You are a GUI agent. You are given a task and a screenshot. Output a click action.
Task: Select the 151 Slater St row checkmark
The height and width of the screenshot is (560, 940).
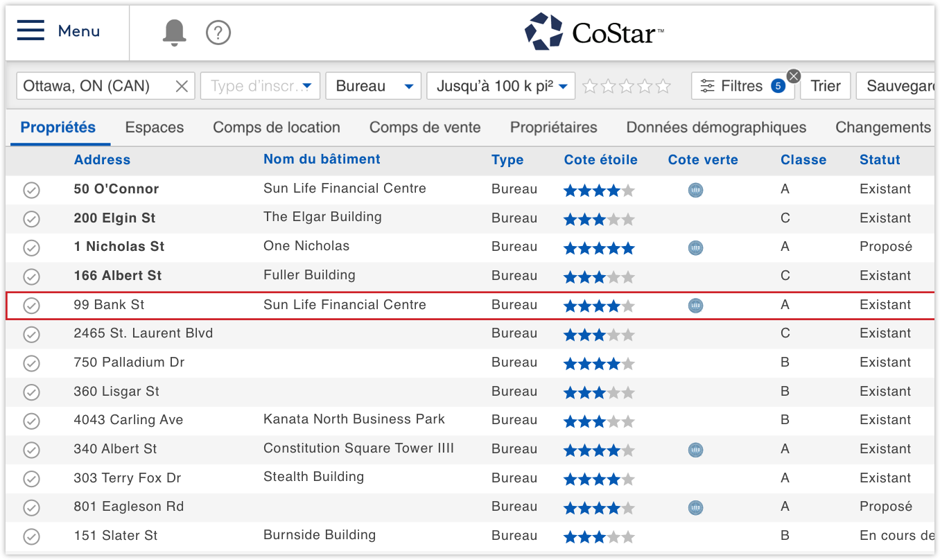31,536
